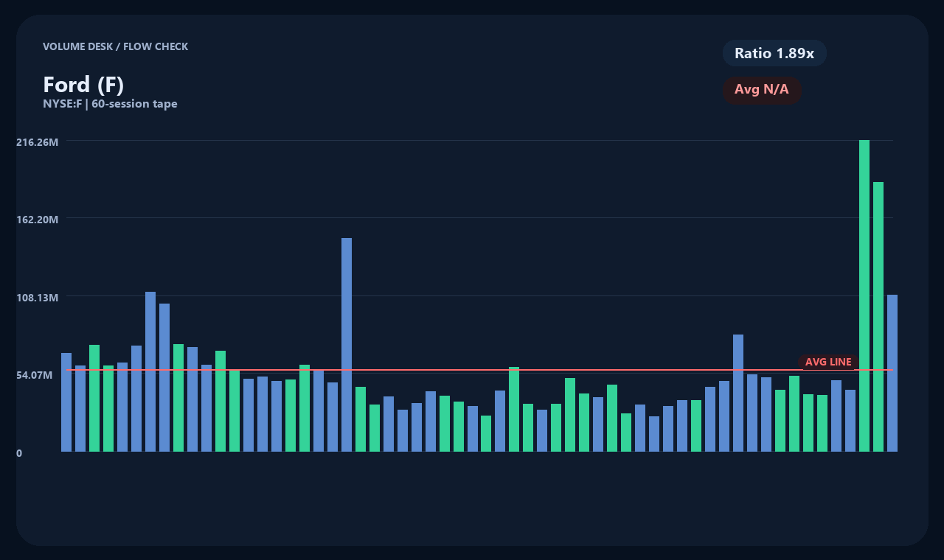Click the 108.13M axis label
The image size is (944, 560).
click(x=37, y=298)
